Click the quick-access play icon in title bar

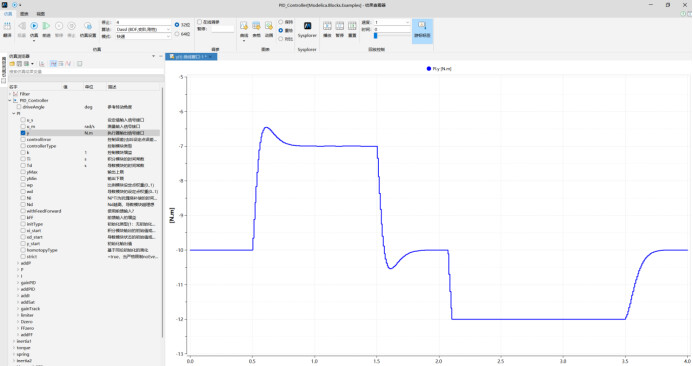(x=15, y=5)
